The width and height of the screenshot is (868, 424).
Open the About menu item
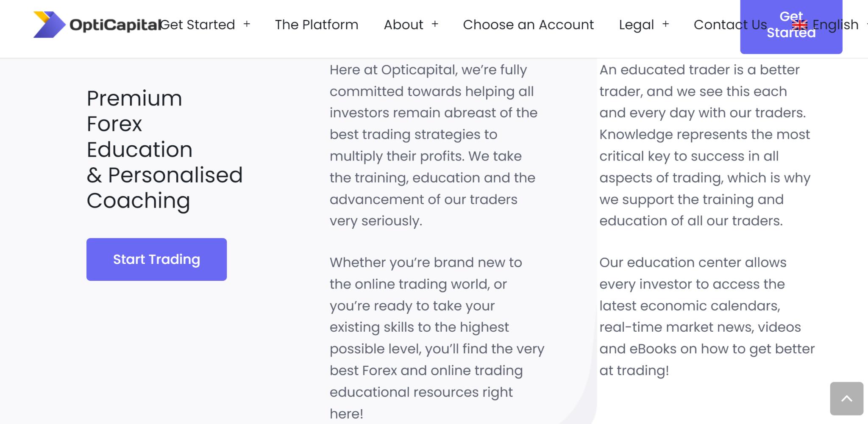coord(403,25)
